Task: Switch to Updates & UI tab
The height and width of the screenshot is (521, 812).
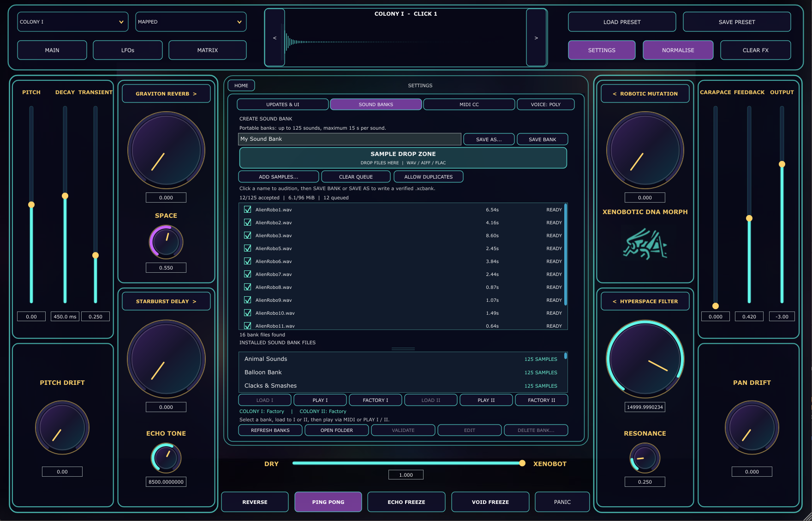Action: tap(283, 104)
